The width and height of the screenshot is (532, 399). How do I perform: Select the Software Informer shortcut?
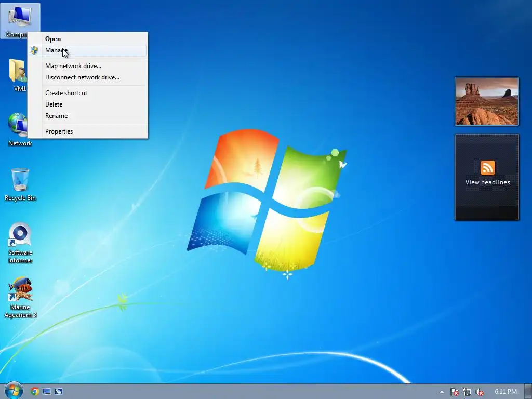pyautogui.click(x=20, y=243)
